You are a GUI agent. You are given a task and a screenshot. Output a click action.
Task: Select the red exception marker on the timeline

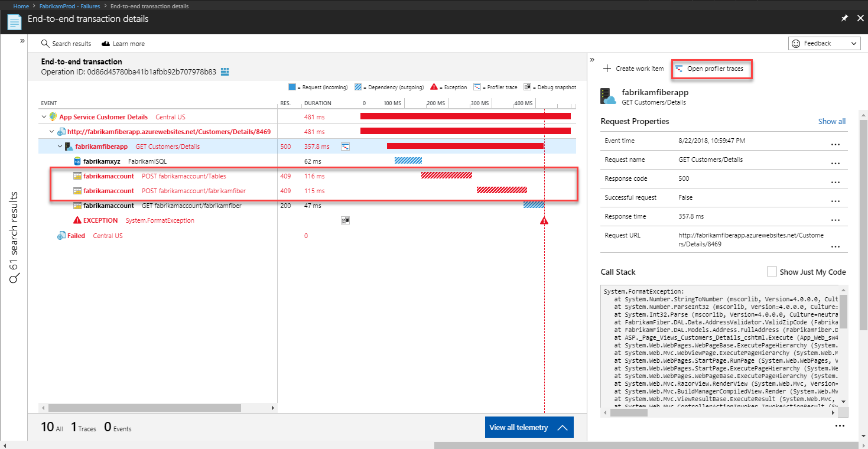pos(544,220)
